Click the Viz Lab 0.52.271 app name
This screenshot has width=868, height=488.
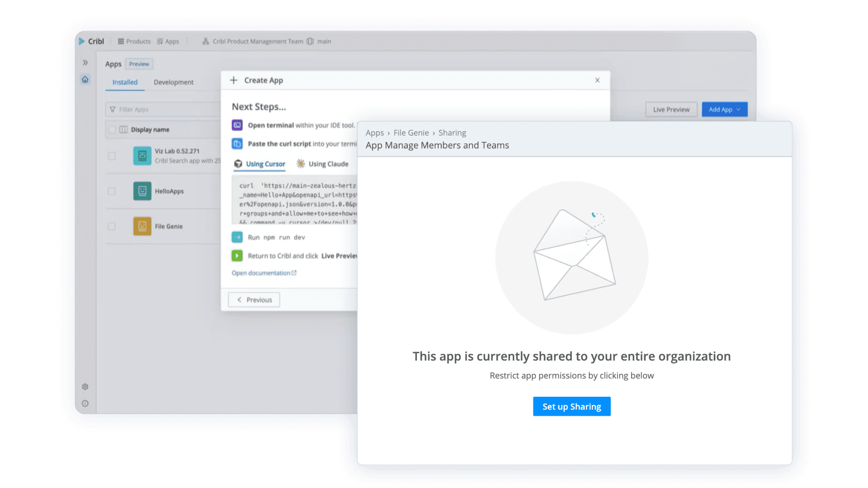point(177,151)
